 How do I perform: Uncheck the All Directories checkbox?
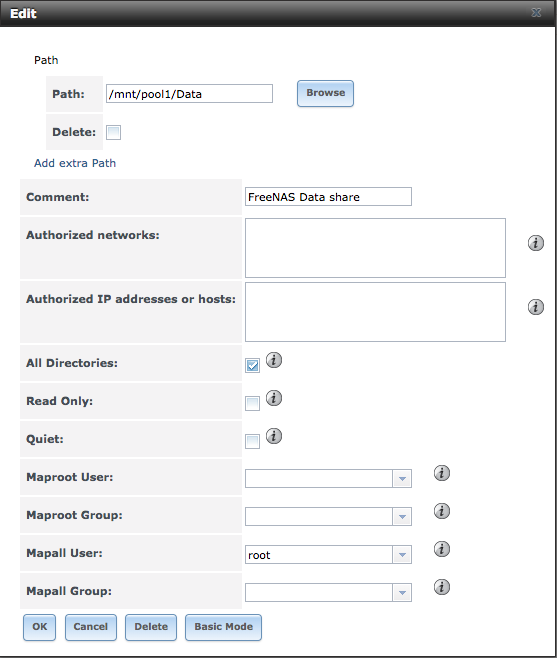click(x=252, y=366)
